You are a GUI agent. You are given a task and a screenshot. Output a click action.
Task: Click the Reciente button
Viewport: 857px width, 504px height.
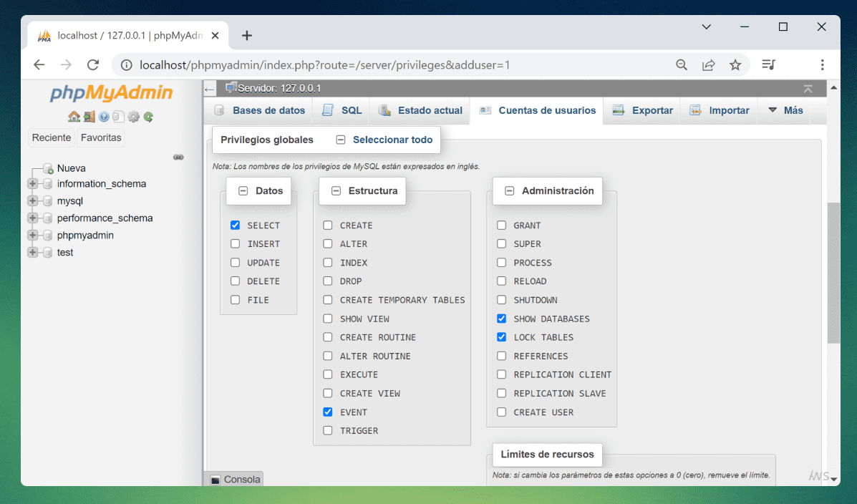pyautogui.click(x=52, y=137)
